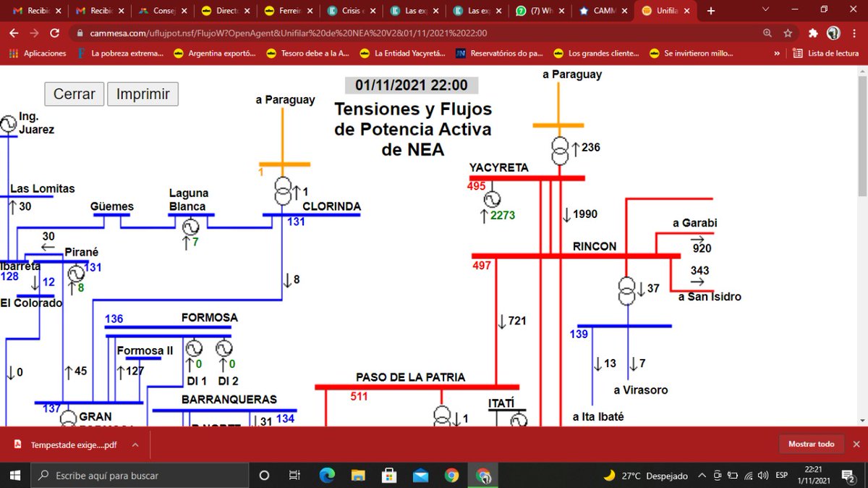Open downloaded Tempestade exige PDF file
This screenshot has height=488, width=868.
[67, 445]
